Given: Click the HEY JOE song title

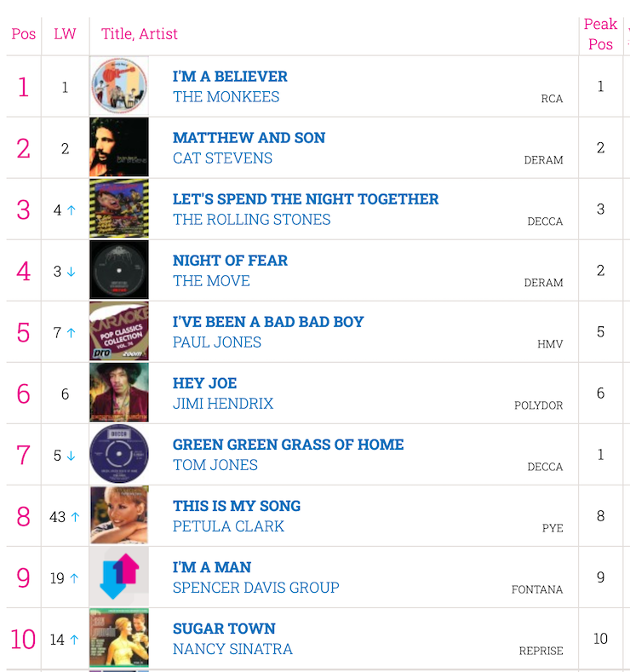Looking at the screenshot, I should coord(204,383).
